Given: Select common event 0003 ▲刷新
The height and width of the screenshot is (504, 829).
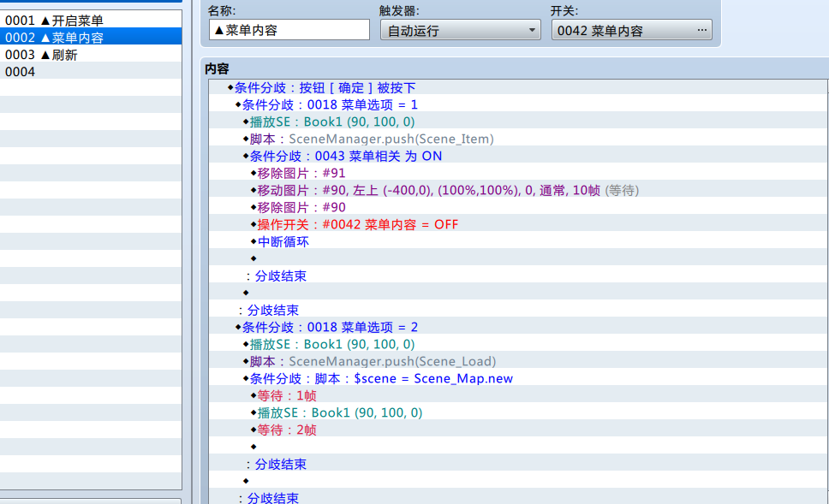Looking at the screenshot, I should tap(91, 55).
